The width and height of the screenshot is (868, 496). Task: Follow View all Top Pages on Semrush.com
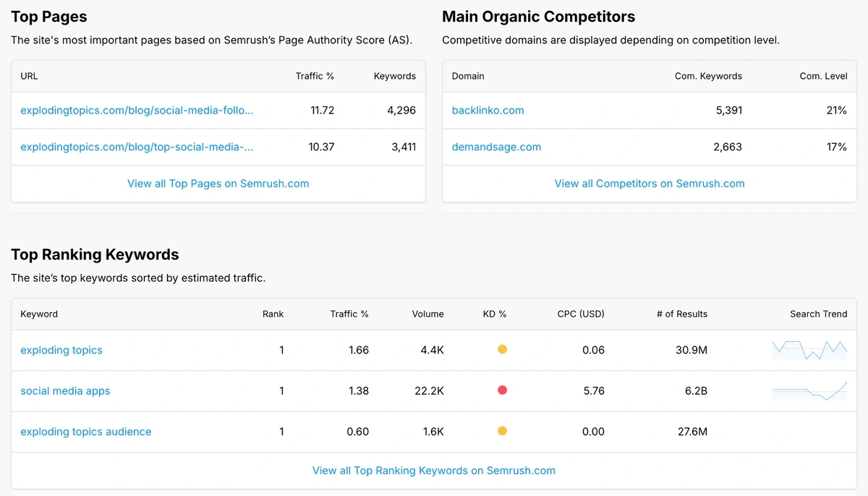218,184
